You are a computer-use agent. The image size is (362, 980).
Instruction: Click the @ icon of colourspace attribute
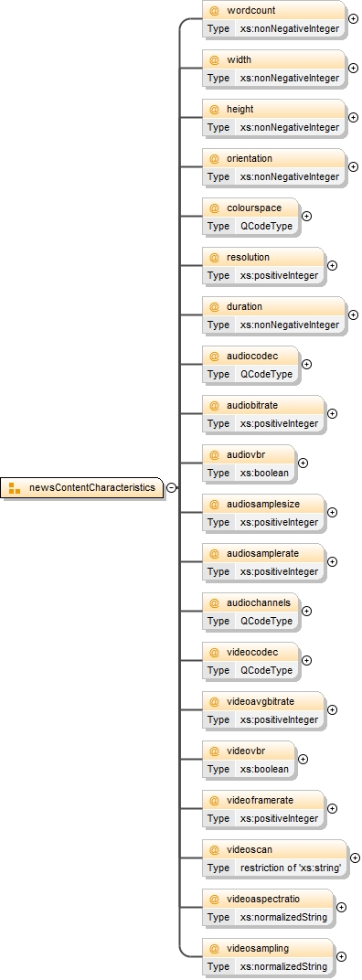point(215,208)
